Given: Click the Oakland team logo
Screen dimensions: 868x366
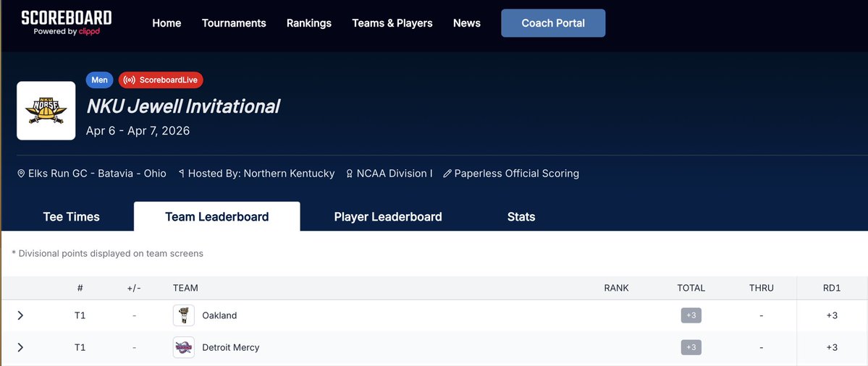Looking at the screenshot, I should [x=184, y=315].
